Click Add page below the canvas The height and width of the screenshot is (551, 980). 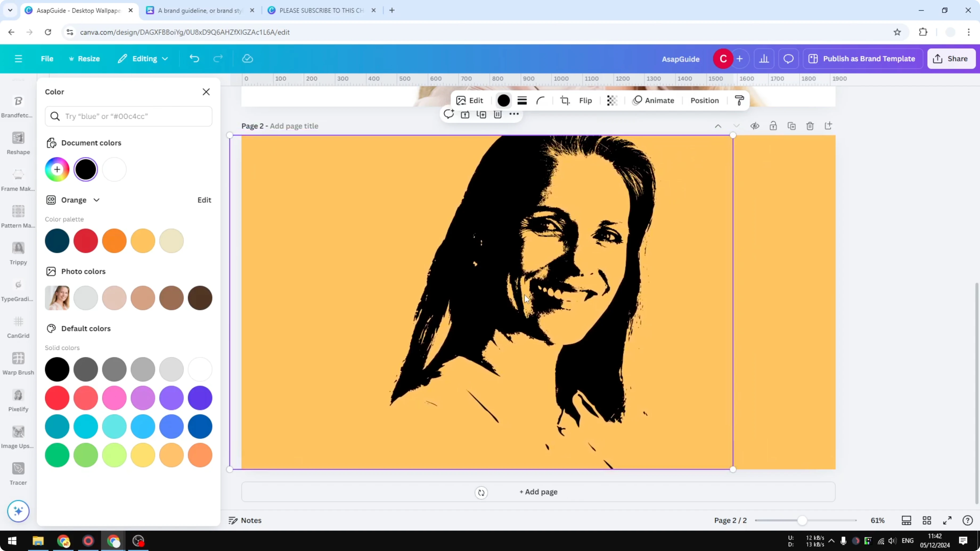538,492
